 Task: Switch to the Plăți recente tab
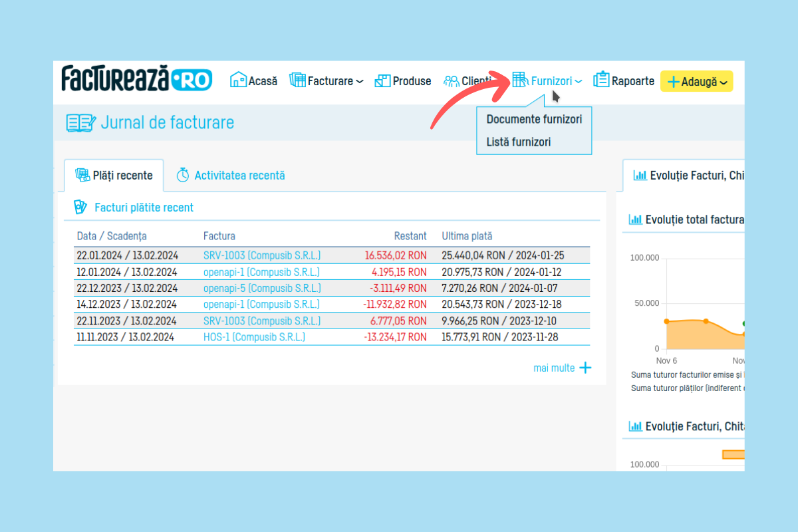[x=114, y=176]
